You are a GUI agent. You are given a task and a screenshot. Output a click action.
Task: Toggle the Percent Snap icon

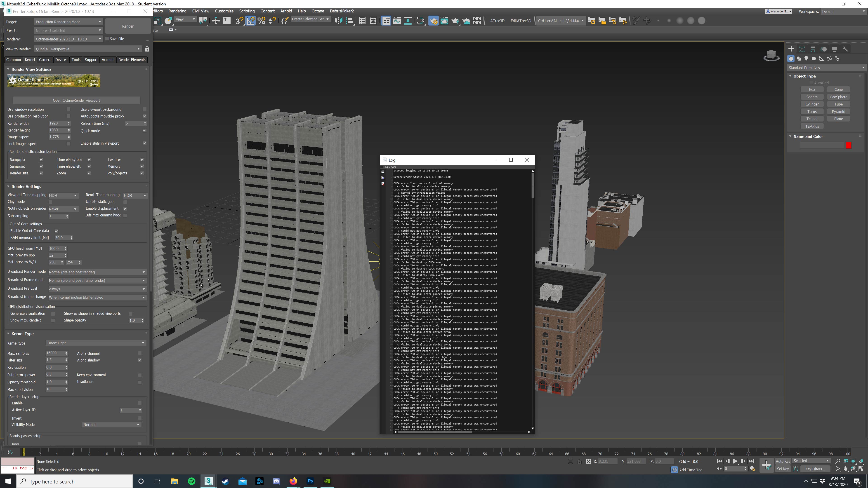261,21
